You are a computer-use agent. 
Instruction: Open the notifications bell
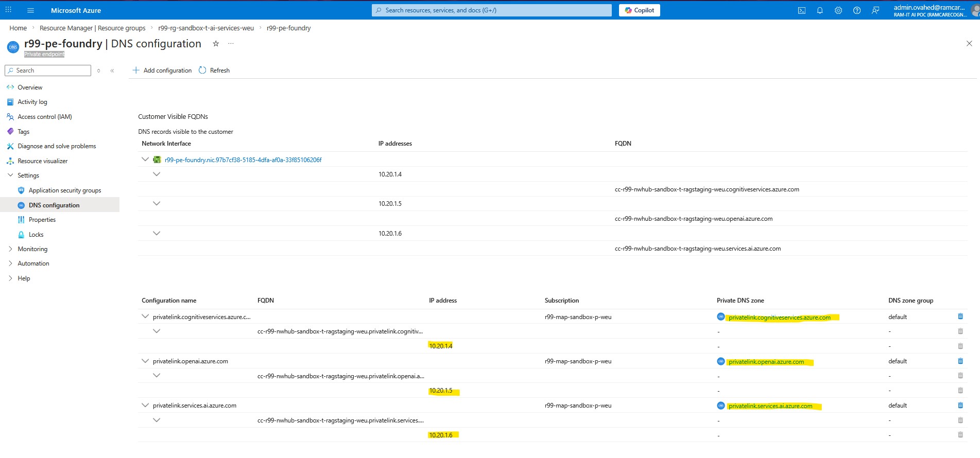click(x=820, y=10)
